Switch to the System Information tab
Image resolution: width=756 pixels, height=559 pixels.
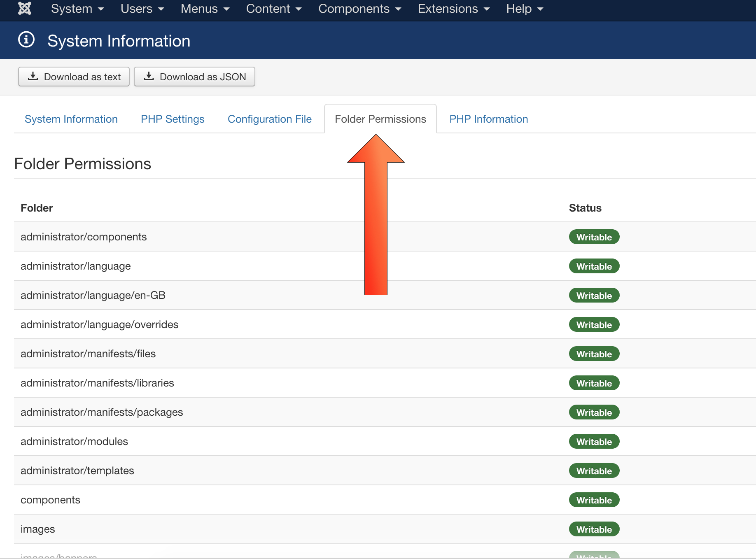pyautogui.click(x=71, y=119)
